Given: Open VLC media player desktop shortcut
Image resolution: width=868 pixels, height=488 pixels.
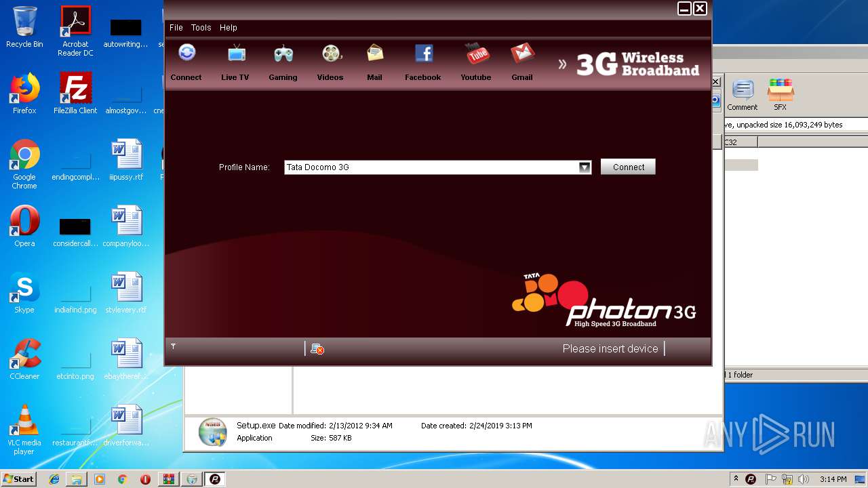Looking at the screenshot, I should click(24, 430).
